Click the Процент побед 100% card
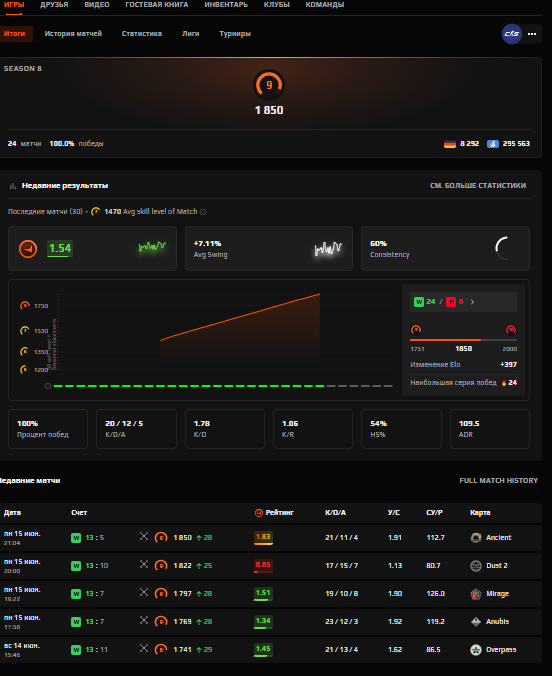The height and width of the screenshot is (676, 552). (48, 429)
